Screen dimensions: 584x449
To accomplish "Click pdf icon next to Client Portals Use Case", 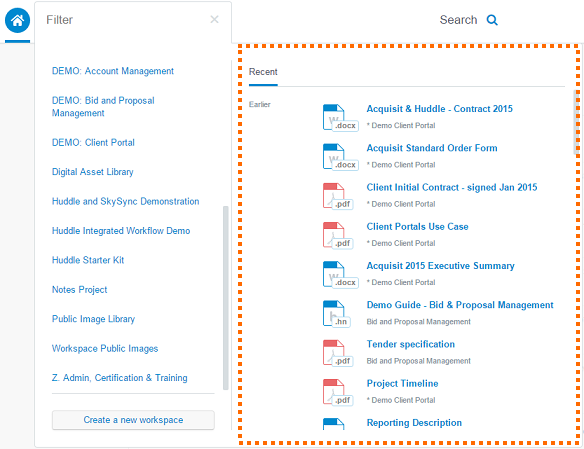I will pyautogui.click(x=337, y=236).
